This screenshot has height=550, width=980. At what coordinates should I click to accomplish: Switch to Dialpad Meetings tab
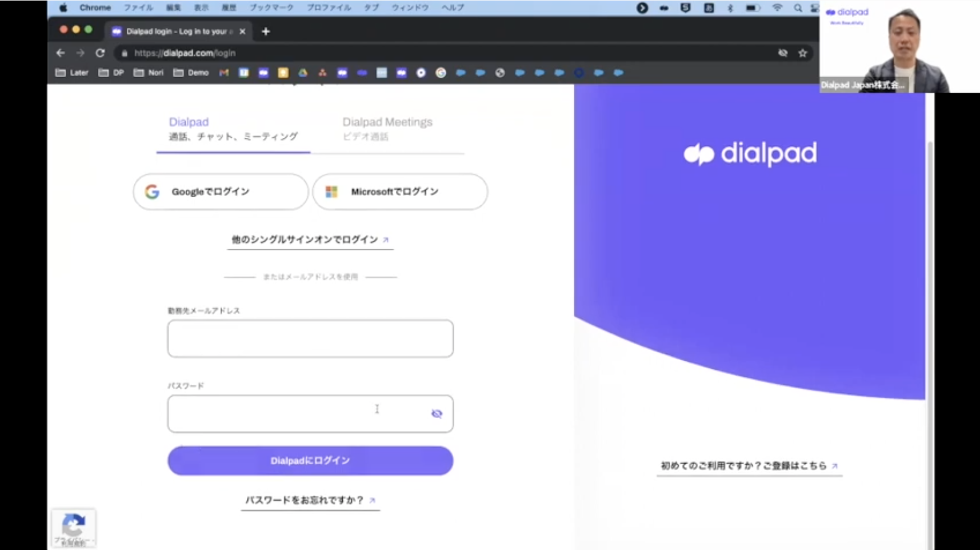coord(387,129)
